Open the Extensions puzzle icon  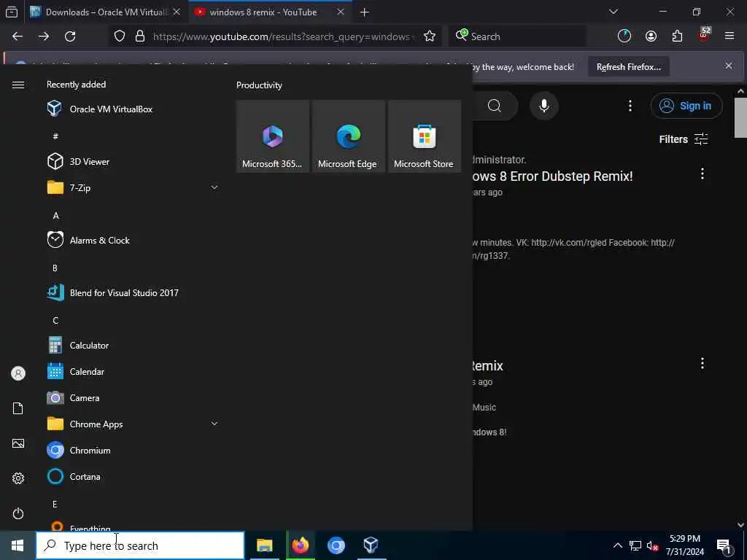pyautogui.click(x=677, y=36)
